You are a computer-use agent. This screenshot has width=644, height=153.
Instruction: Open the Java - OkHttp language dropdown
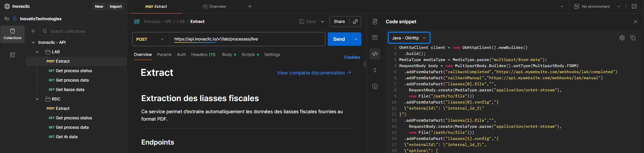tap(409, 38)
